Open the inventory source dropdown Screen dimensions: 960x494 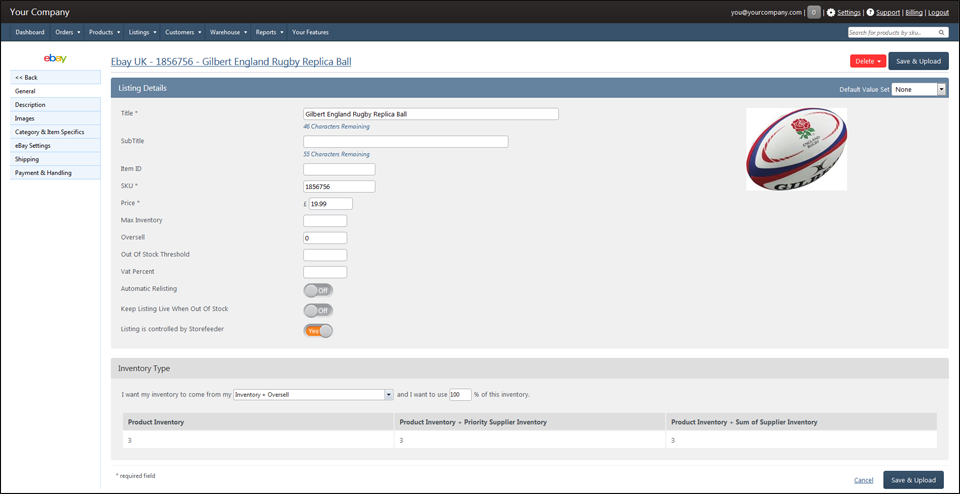point(313,395)
